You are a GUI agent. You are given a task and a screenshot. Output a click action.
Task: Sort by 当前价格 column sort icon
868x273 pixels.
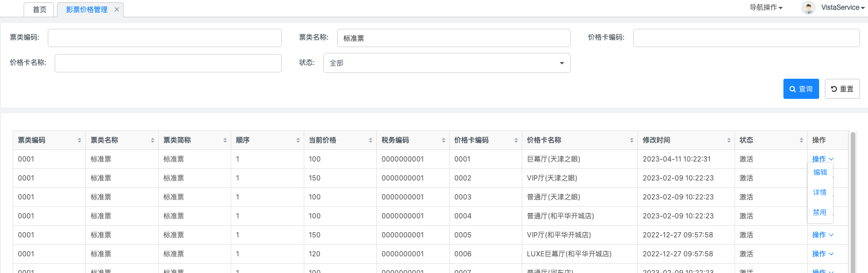coord(370,141)
